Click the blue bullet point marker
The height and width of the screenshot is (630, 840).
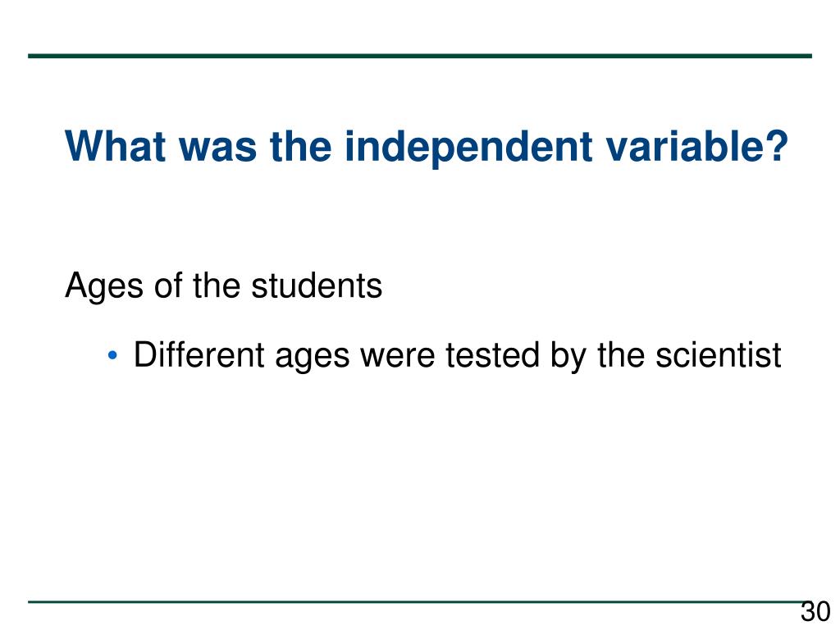tap(112, 354)
